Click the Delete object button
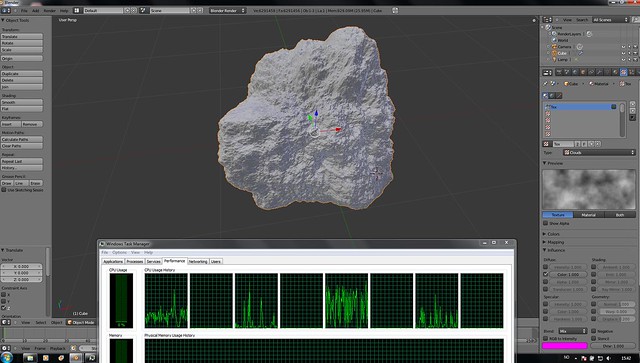 coord(22,80)
